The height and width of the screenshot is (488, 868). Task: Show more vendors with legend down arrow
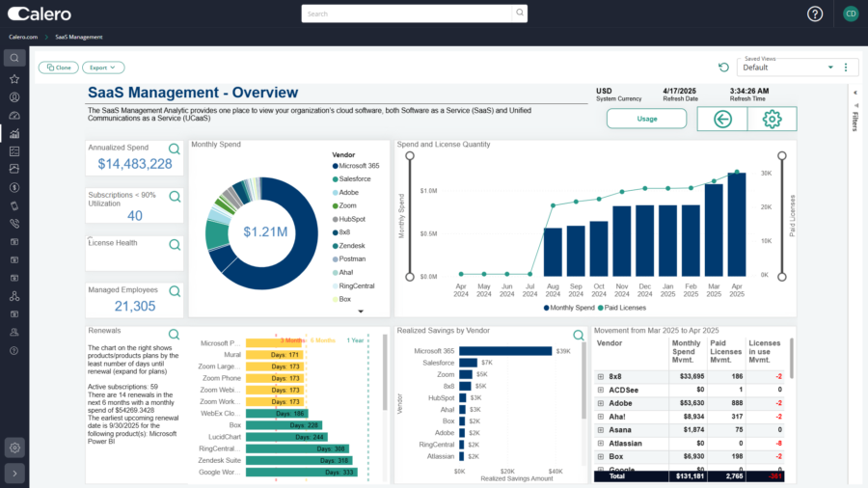pos(361,312)
